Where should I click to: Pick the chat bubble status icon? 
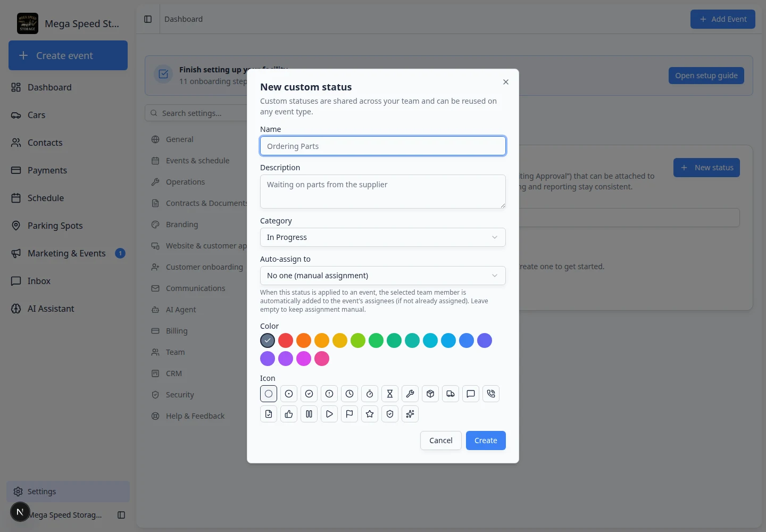tap(471, 394)
